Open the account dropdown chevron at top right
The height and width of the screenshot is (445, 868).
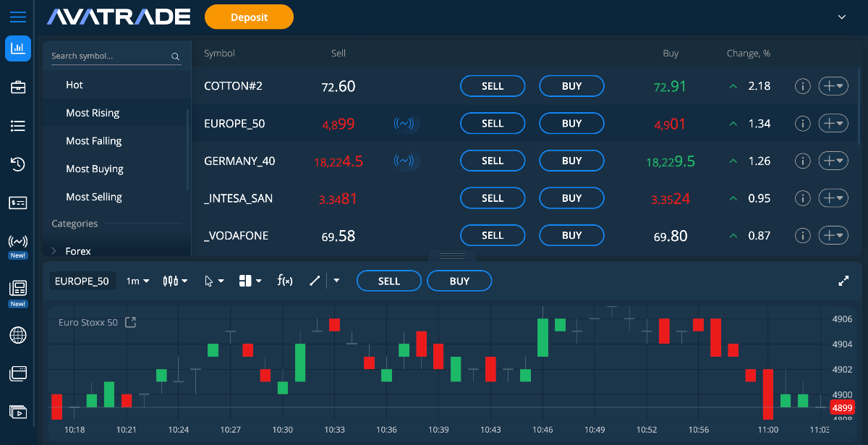coord(841,17)
